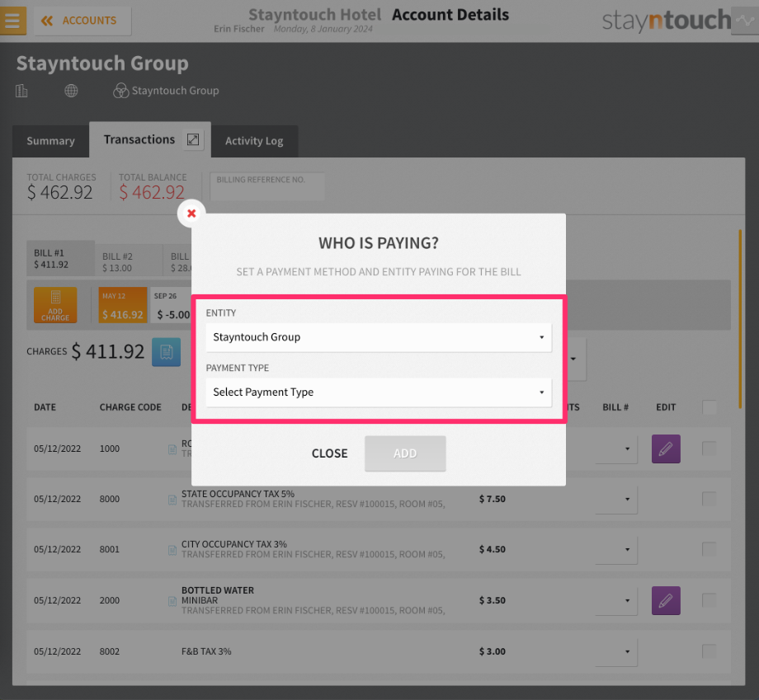Open the blue invoice icon beside Charges

tap(166, 352)
